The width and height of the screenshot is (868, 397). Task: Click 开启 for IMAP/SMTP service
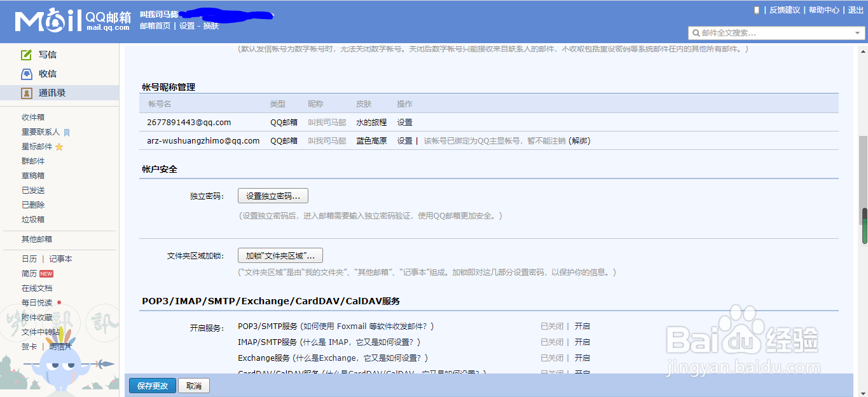(x=582, y=342)
